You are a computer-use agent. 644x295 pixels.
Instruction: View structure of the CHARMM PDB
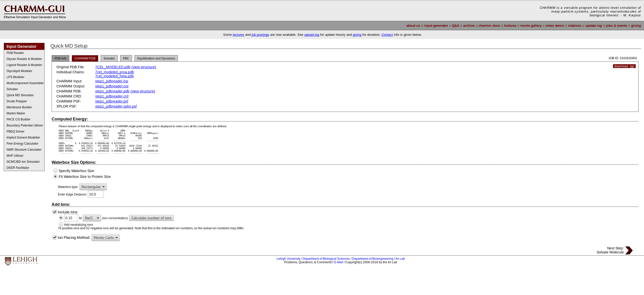(143, 91)
